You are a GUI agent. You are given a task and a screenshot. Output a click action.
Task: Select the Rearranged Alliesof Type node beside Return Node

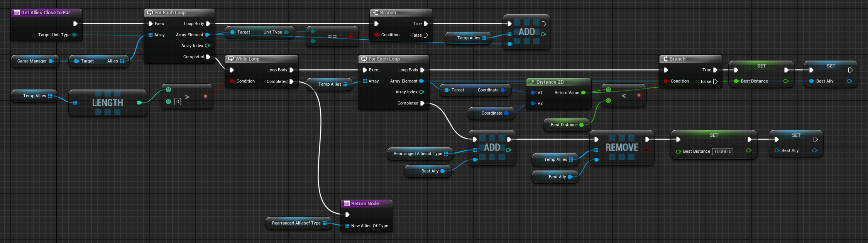[296, 223]
